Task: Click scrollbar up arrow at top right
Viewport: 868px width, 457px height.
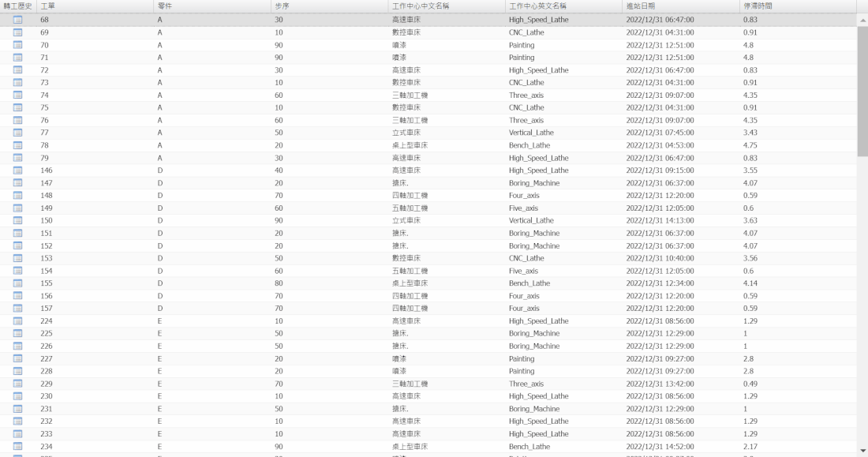Action: click(x=862, y=19)
